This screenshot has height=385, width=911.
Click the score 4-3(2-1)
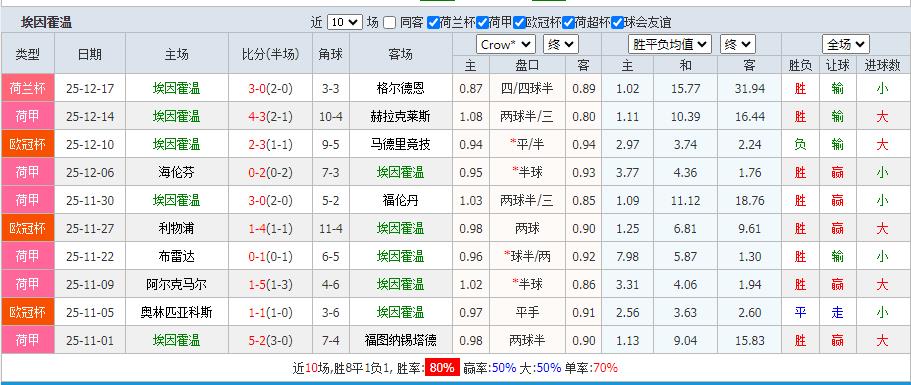pos(270,116)
